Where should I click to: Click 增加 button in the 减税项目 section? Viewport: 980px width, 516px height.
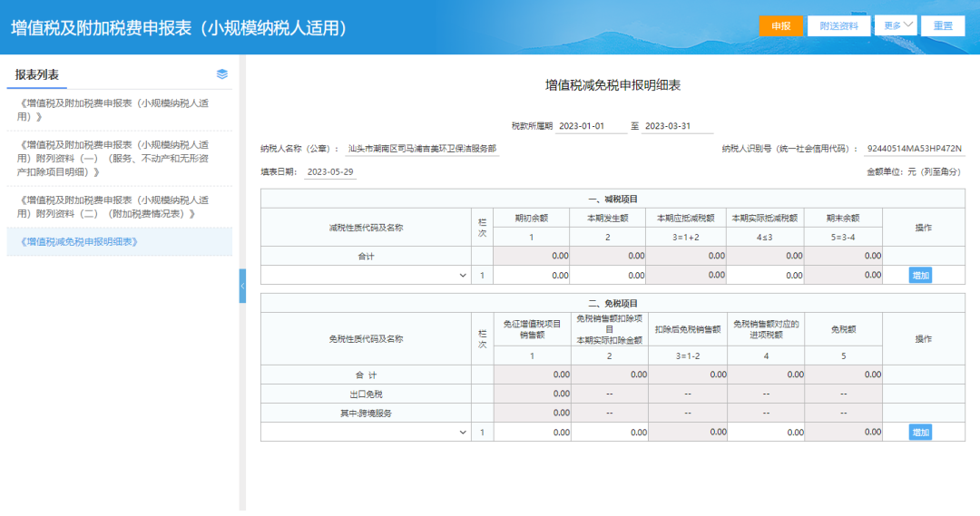tap(921, 275)
